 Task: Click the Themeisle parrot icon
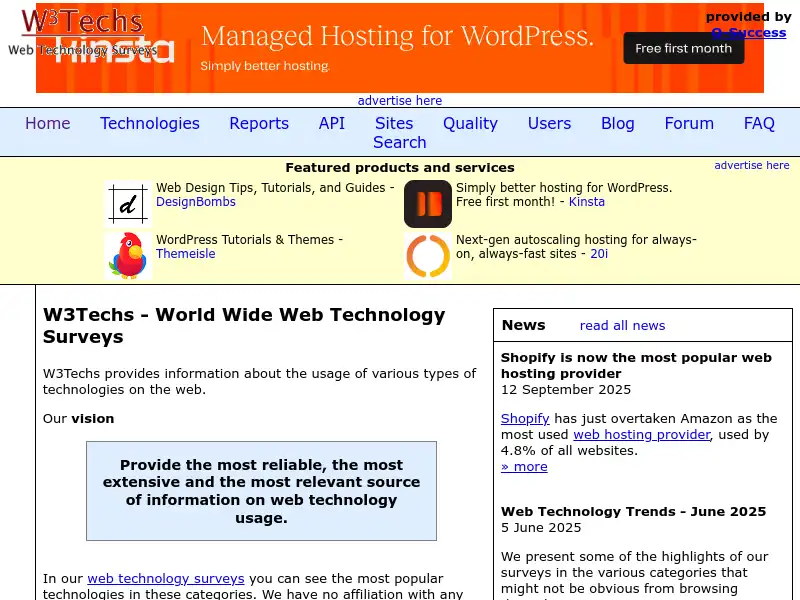(127, 254)
